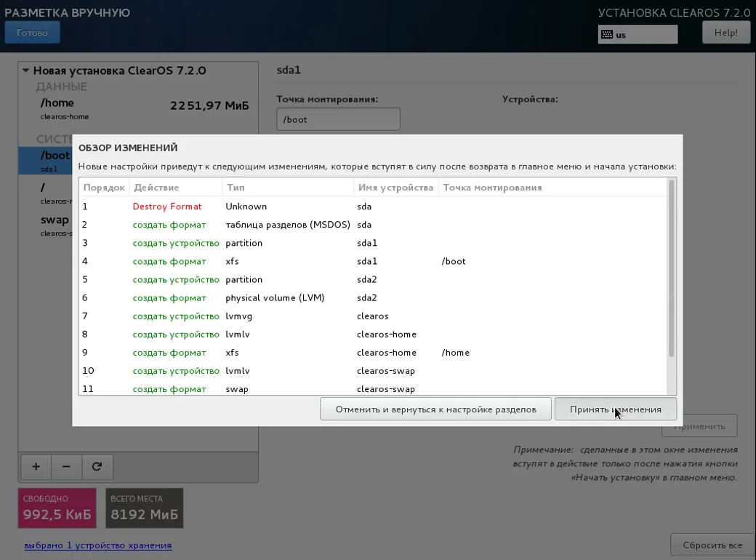Select row 7 lvmvg clearos
The image size is (756, 560).
373,316
